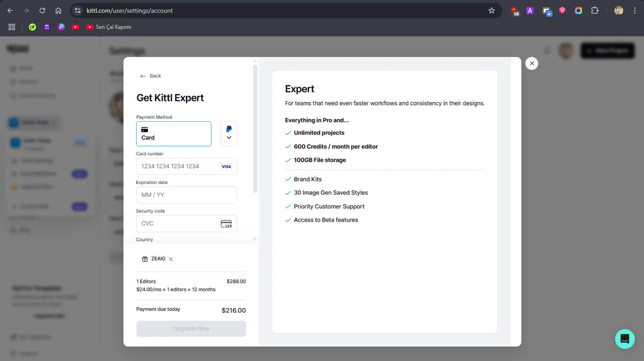The image size is (644, 361).
Task: Close the Kittl Expert upgrade dialog
Action: pyautogui.click(x=532, y=63)
